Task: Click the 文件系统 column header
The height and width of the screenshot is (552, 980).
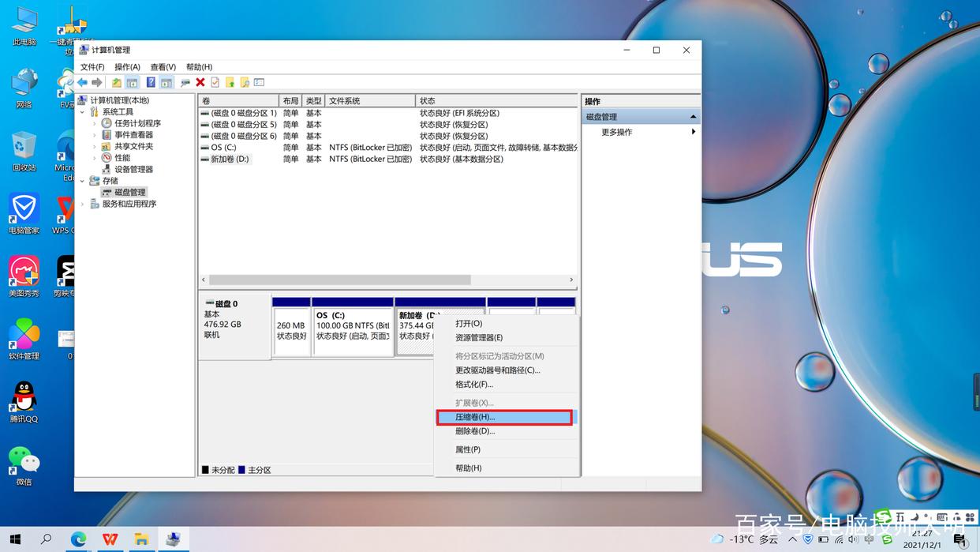Action: (x=369, y=101)
